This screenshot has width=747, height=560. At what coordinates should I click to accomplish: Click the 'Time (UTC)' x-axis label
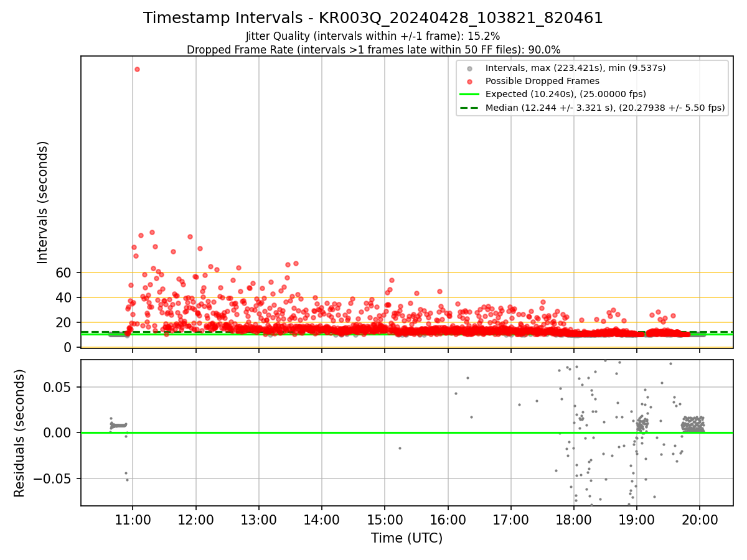(406, 538)
